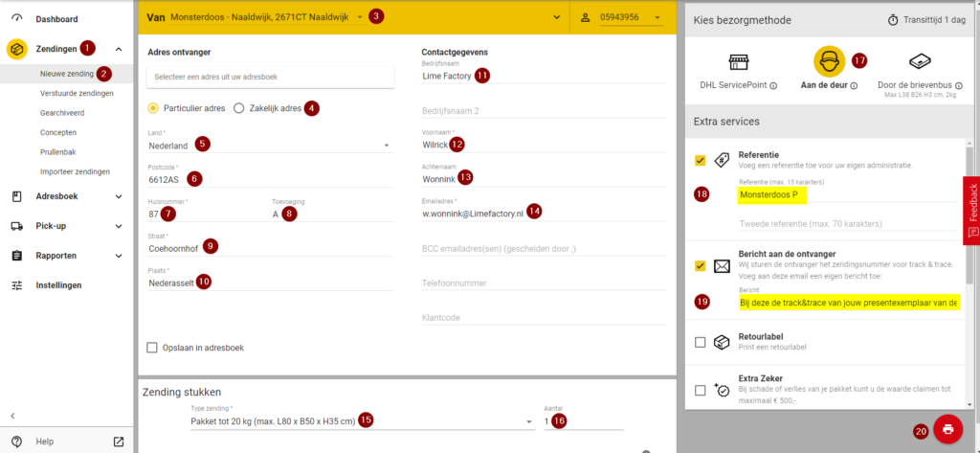
Task: Open the red Feedback tab
Action: pyautogui.click(x=971, y=208)
